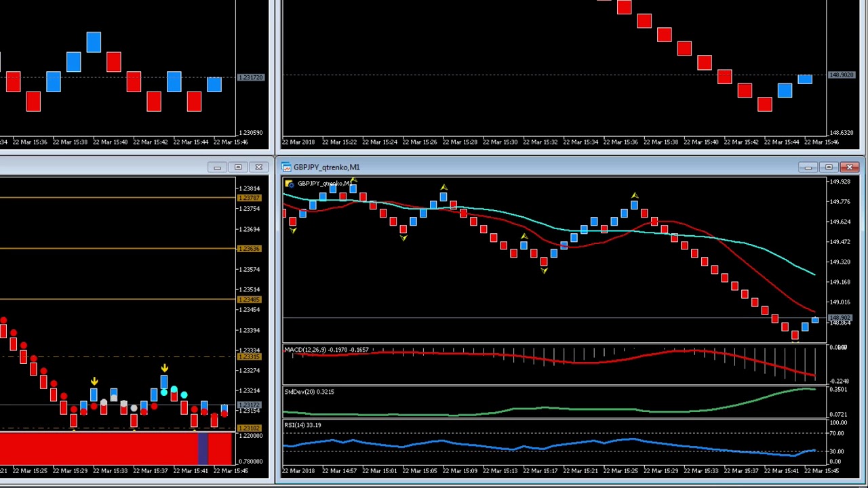Screen dimensions: 868x488
Task: Click the highlighted level label 1.23636
Action: click(x=249, y=249)
